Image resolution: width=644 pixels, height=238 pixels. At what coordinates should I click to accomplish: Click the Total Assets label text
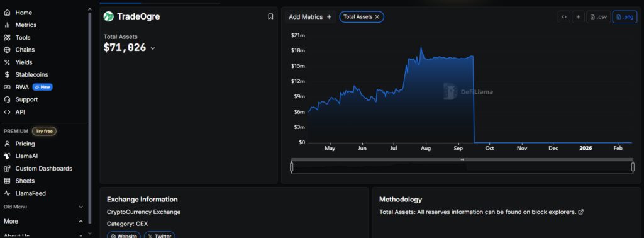[120, 37]
